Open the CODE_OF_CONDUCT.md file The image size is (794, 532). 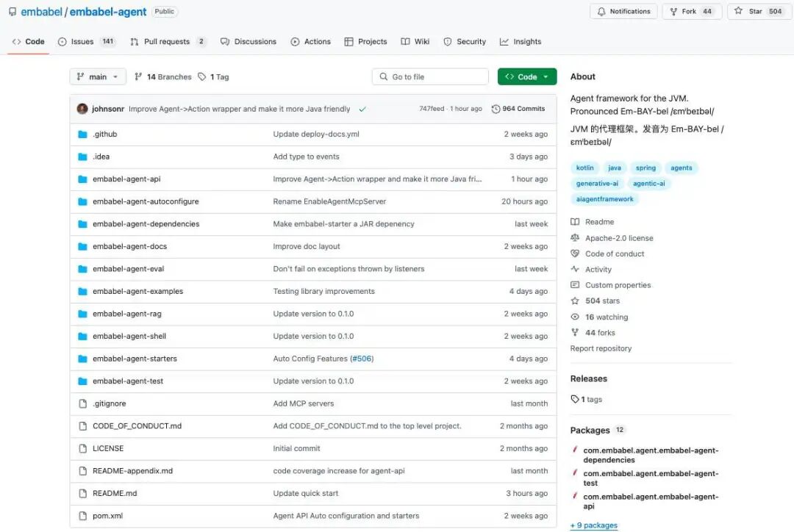(x=137, y=425)
